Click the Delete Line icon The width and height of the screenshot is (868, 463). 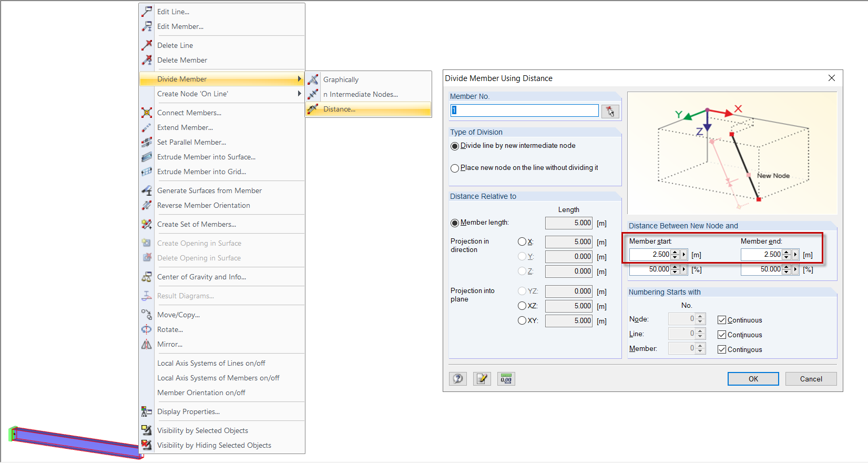[x=147, y=45]
